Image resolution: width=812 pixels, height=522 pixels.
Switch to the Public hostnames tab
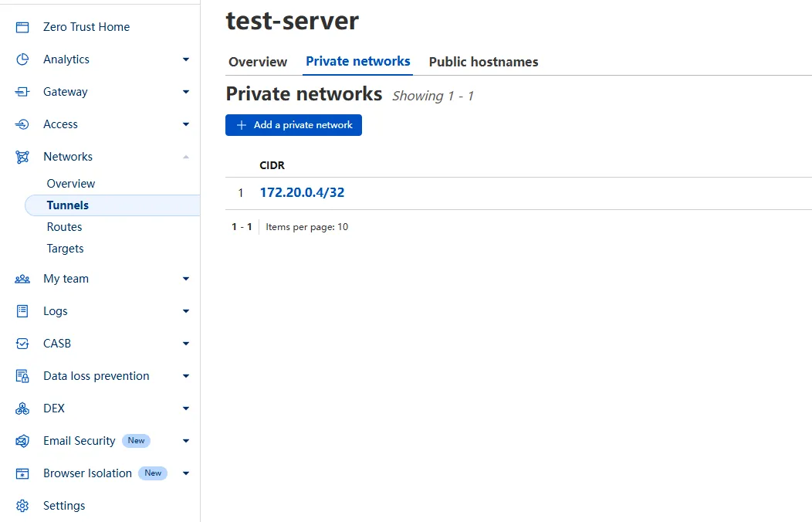[x=483, y=62]
